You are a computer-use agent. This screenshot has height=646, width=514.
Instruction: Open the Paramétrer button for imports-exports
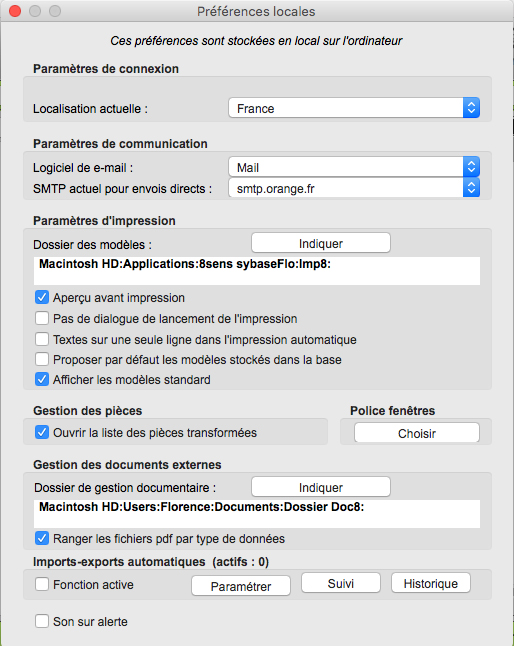241,586
